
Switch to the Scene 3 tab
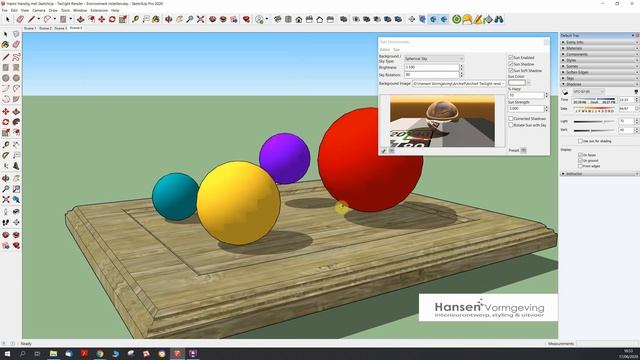pyautogui.click(x=60, y=28)
